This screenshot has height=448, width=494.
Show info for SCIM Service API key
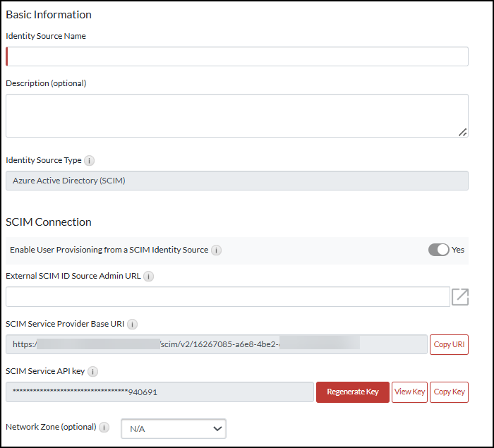pos(93,372)
